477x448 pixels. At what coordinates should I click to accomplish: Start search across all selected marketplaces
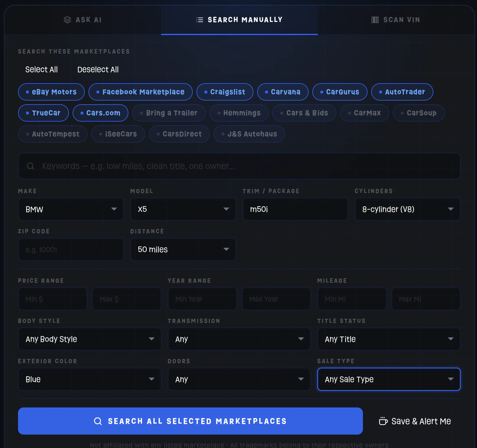(x=190, y=421)
